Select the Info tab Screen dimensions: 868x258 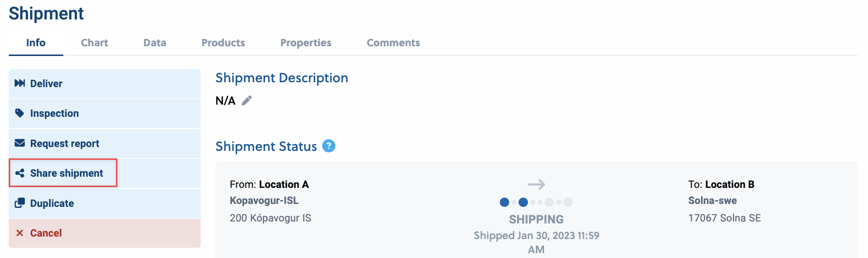(x=36, y=43)
